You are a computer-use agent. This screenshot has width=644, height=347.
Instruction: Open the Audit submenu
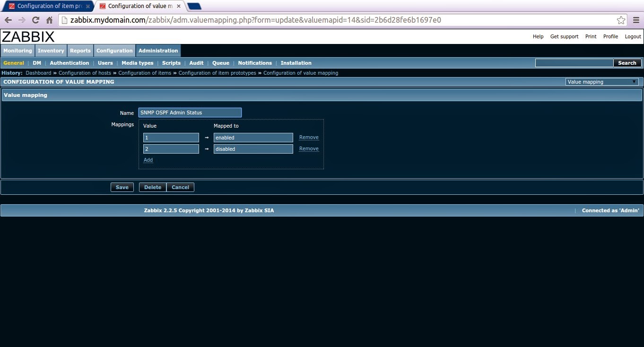coord(196,63)
